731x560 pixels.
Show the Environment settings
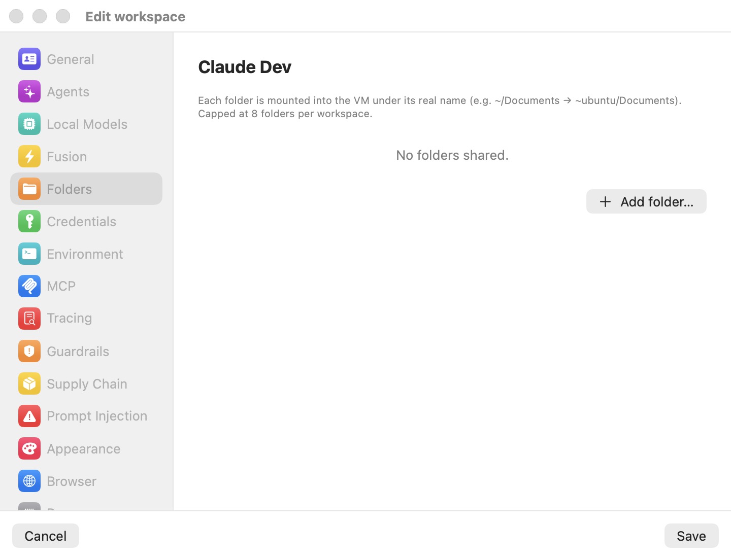[x=86, y=254]
